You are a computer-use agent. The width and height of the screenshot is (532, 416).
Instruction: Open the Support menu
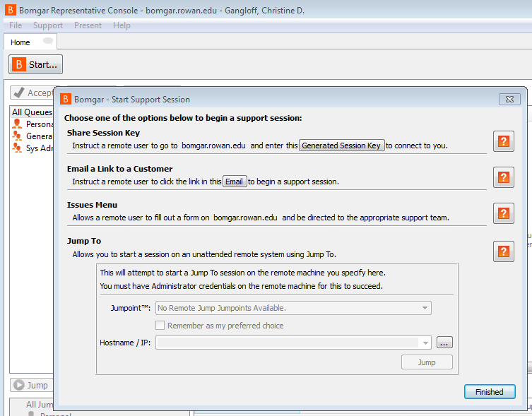click(48, 25)
